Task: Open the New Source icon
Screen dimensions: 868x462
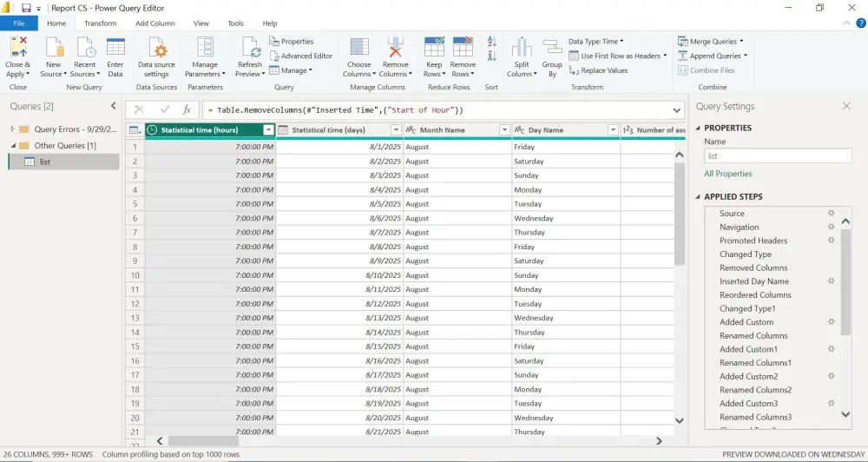Action: tap(54, 47)
